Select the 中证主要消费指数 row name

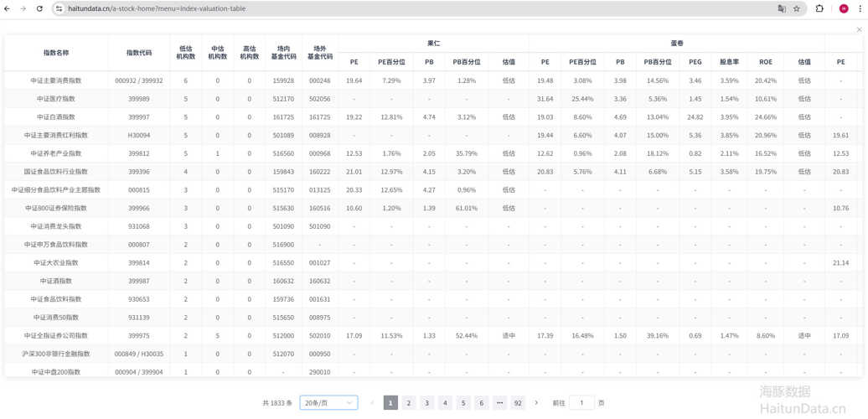coord(56,80)
